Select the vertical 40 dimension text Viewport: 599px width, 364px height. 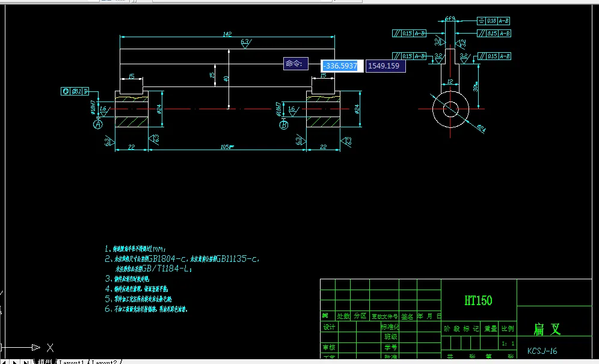pos(226,79)
